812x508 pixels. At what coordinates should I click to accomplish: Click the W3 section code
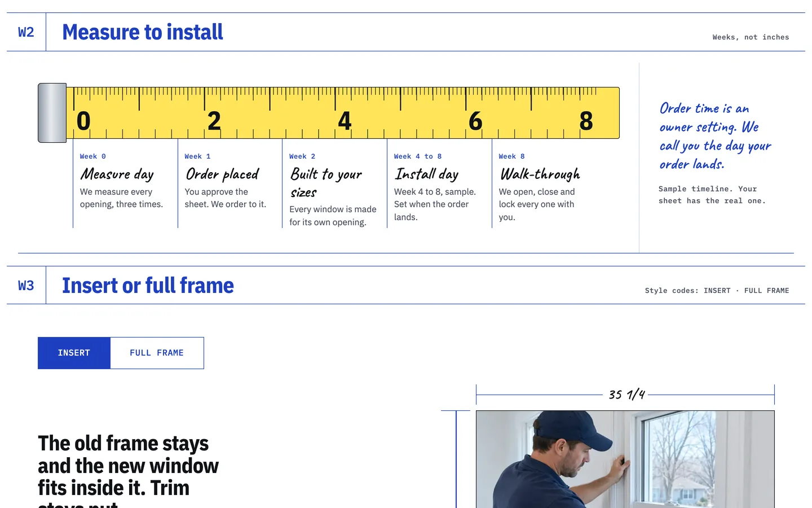26,286
